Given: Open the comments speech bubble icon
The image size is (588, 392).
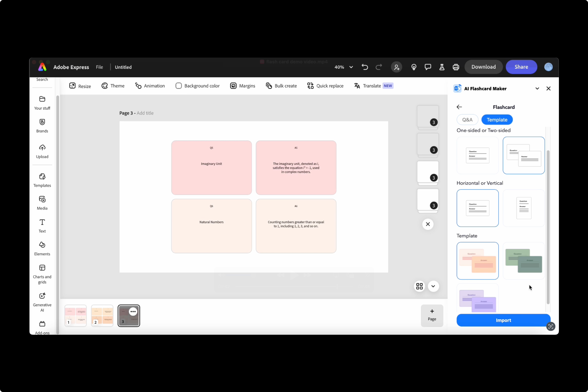Looking at the screenshot, I should pos(428,67).
